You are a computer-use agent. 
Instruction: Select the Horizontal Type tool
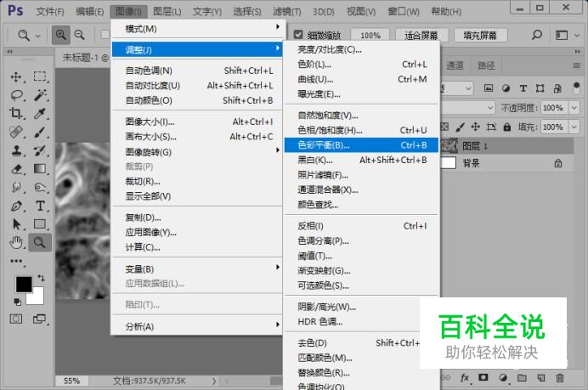coord(40,206)
